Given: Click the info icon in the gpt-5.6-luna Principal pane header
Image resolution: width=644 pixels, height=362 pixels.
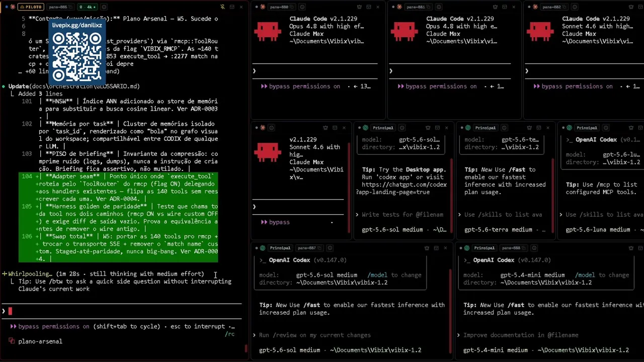Looking at the screenshot, I should click(x=606, y=128).
